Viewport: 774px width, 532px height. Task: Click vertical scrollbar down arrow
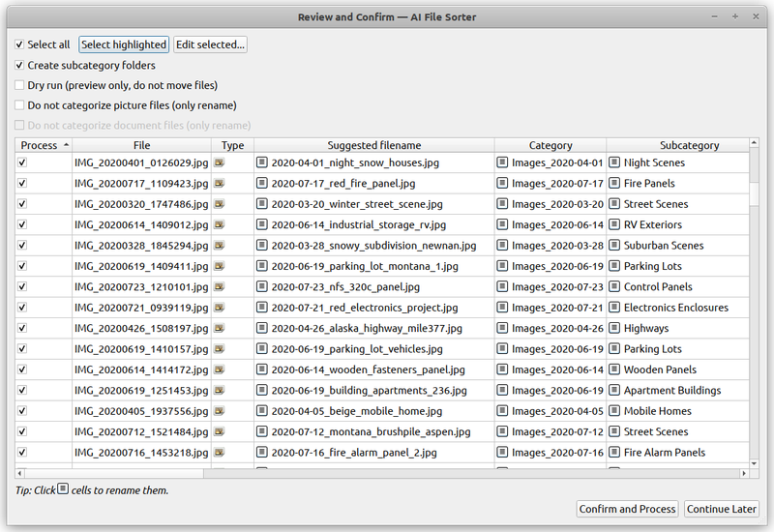754,463
